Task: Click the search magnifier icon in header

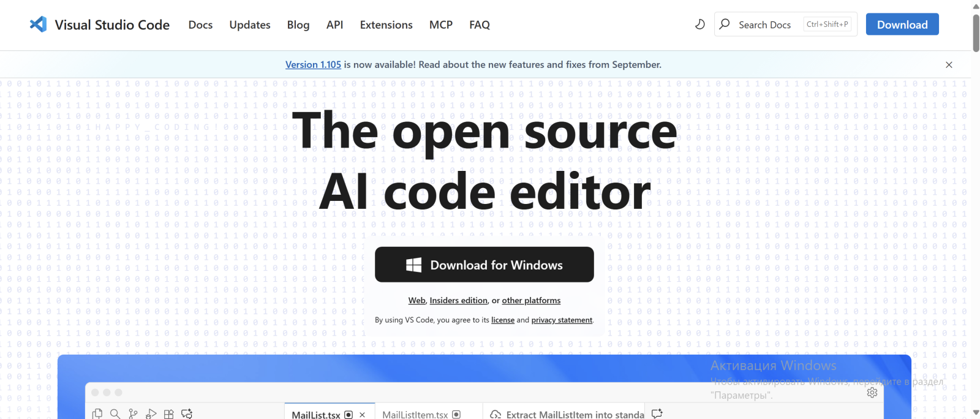Action: tap(725, 25)
